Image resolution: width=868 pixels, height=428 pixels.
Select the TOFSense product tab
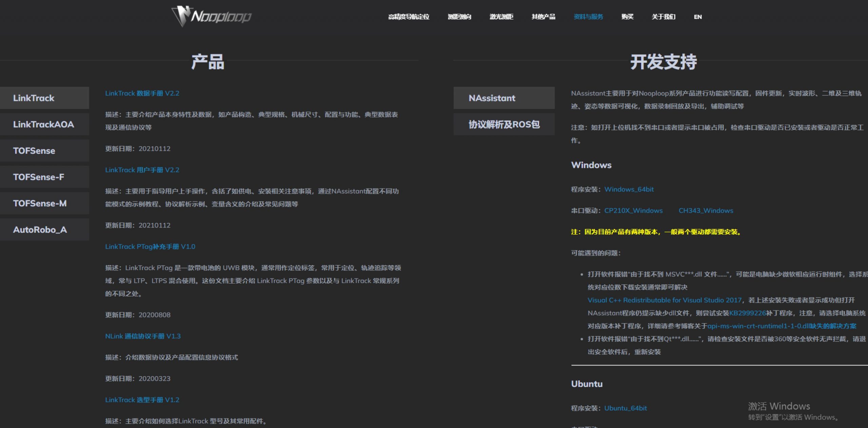click(x=44, y=150)
